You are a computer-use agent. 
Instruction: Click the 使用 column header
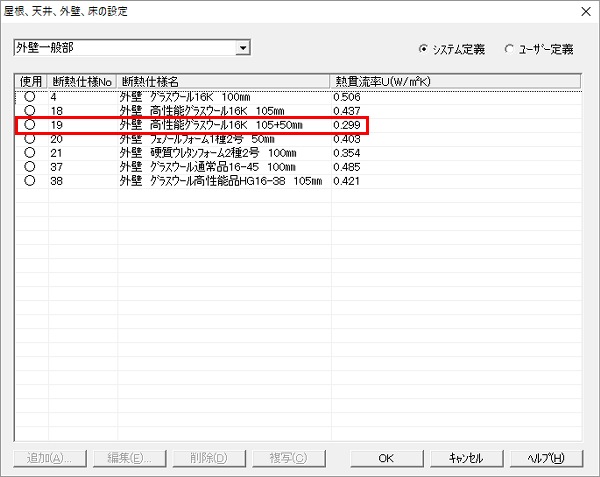click(31, 81)
